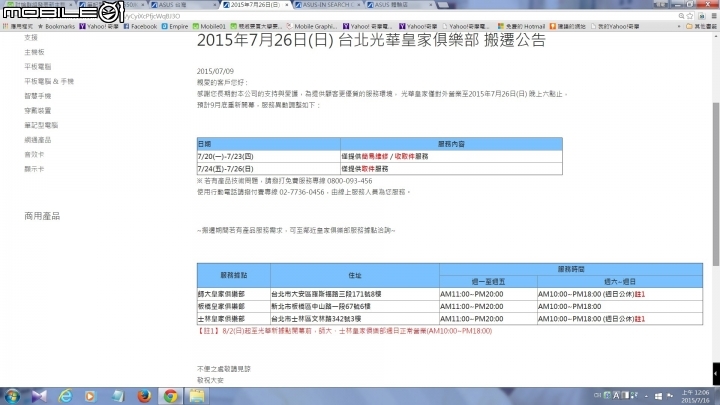Click the 士林皇家俱樂部 row name cell
The height and width of the screenshot is (405, 720).
point(234,319)
